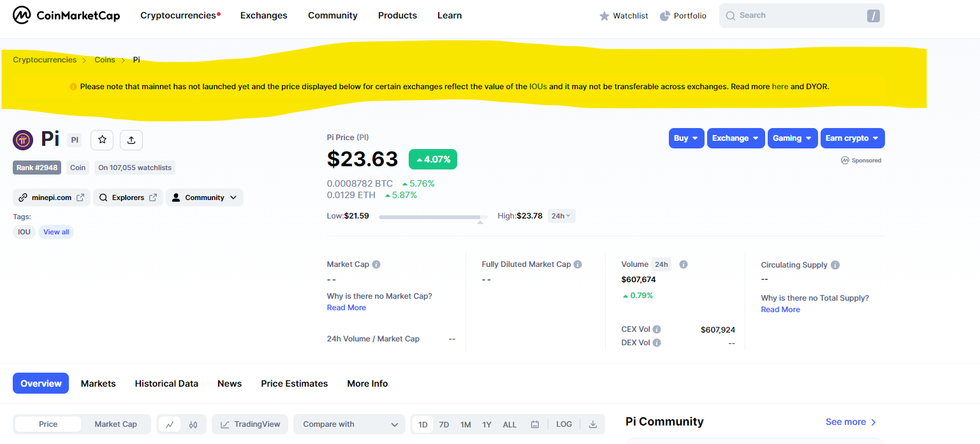980x444 pixels.
Task: Select the 1D chart range
Action: click(x=423, y=424)
